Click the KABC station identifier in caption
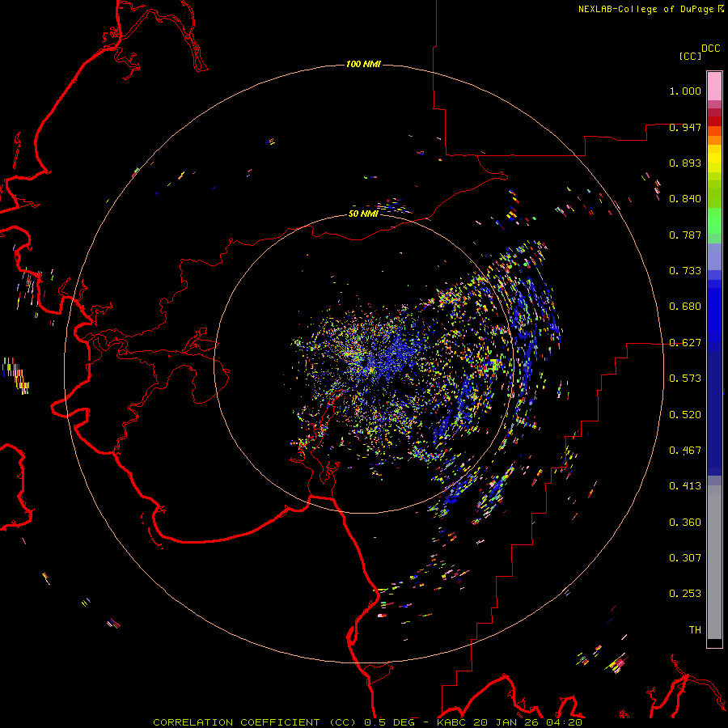The height and width of the screenshot is (728, 728). pyautogui.click(x=453, y=722)
